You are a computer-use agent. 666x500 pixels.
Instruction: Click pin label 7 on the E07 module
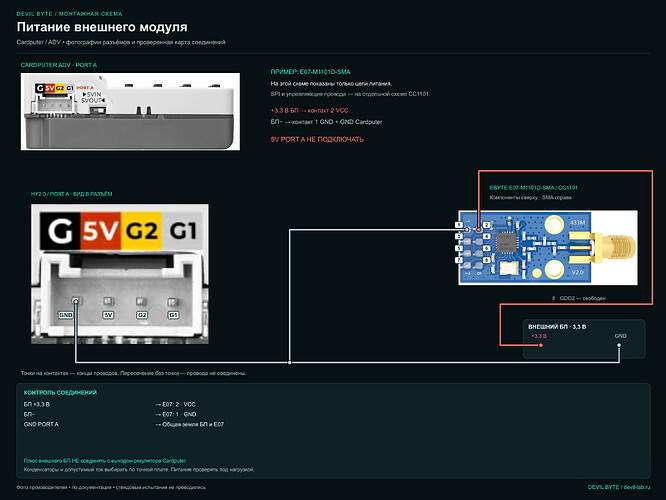[459, 260]
